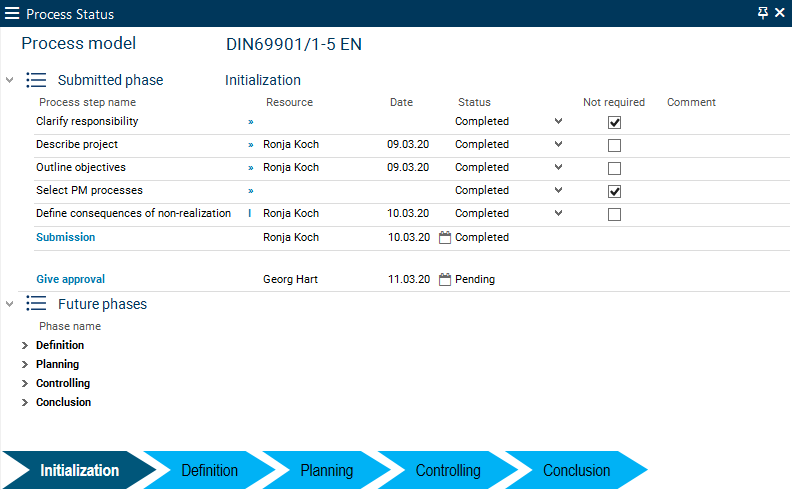Click the Submission link

(66, 238)
